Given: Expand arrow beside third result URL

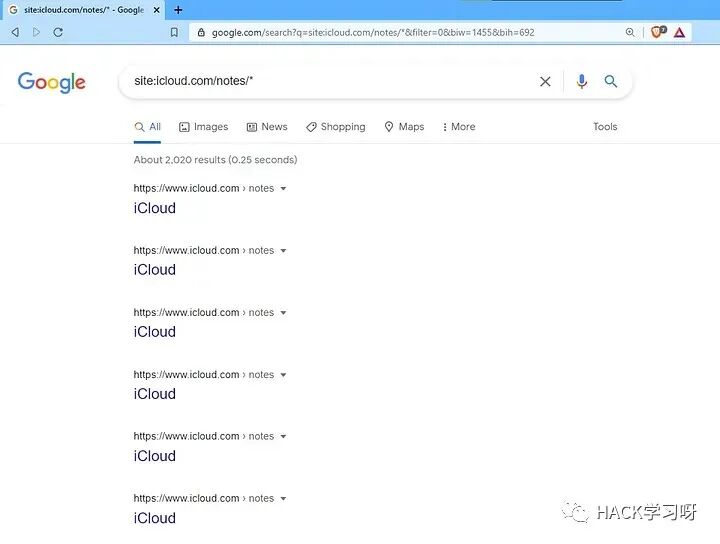Looking at the screenshot, I should pos(283,313).
